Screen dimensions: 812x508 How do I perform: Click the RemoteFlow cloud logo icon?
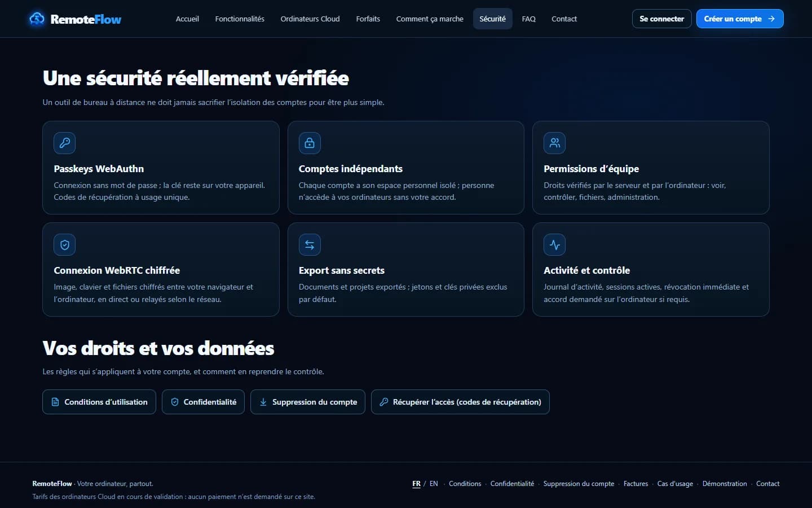[x=37, y=19]
